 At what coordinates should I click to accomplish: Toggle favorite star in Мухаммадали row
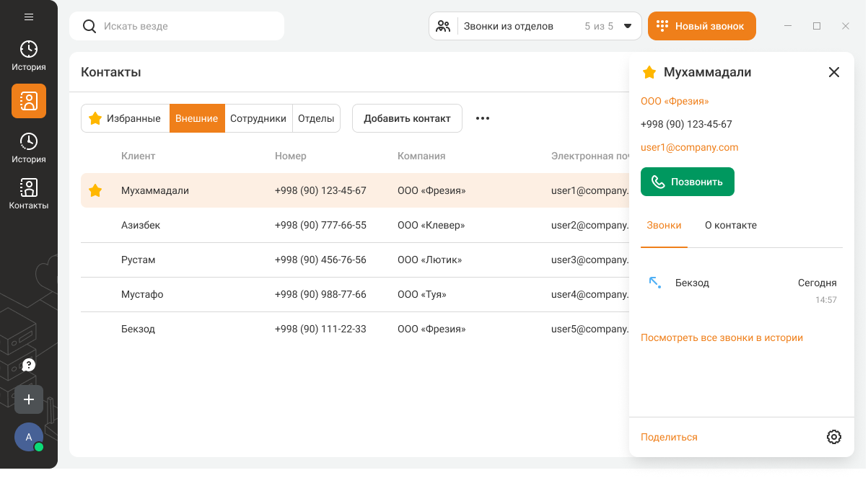(x=95, y=191)
